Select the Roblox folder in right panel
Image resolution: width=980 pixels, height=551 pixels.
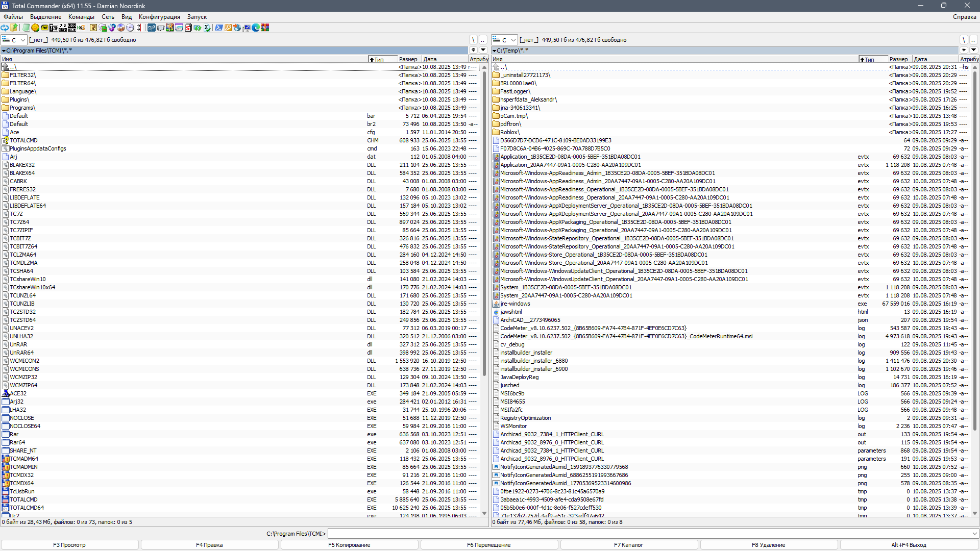(730, 132)
